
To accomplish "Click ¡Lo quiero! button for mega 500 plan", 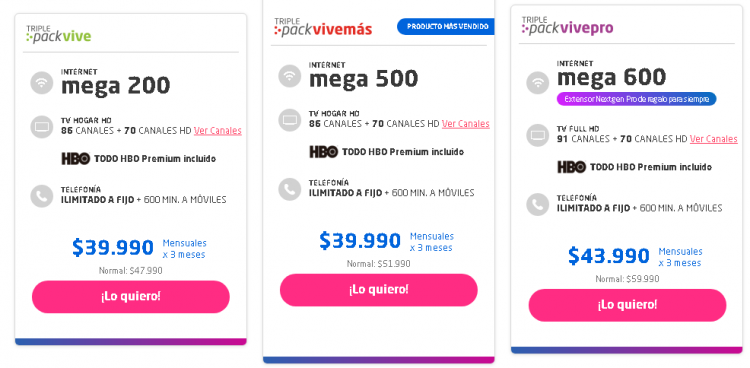I will [x=378, y=290].
